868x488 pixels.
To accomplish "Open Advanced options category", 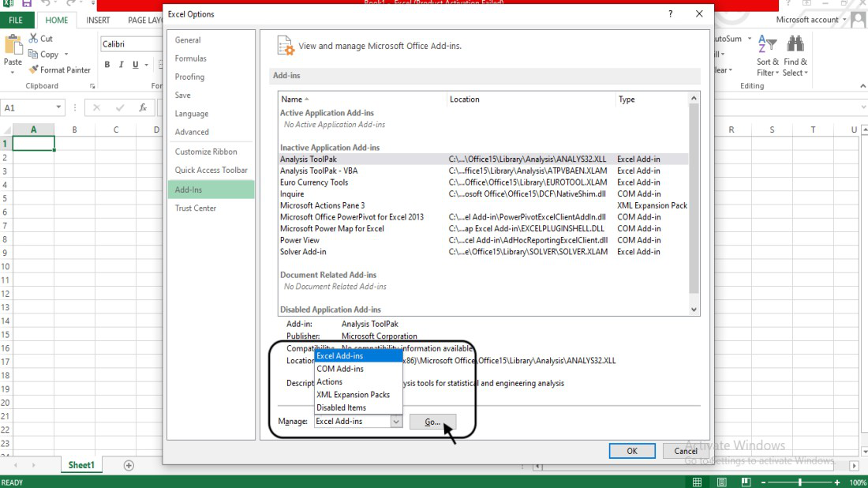I will pyautogui.click(x=211, y=132).
